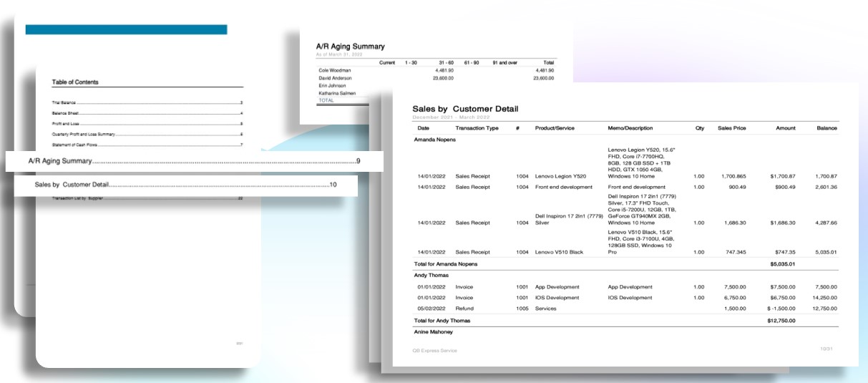The height and width of the screenshot is (383, 868).
Task: Click the blue header bar on cover page
Action: point(126,29)
